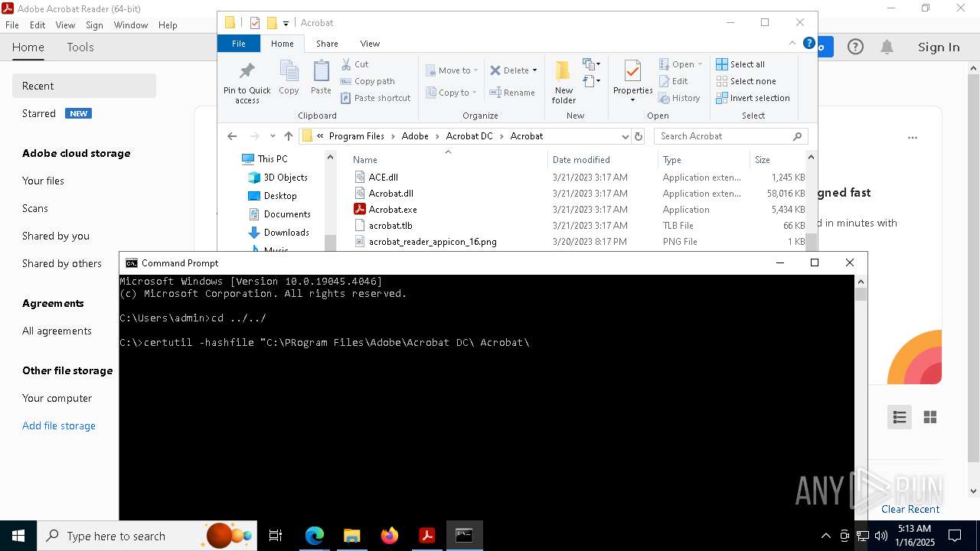Click Sign In in Acrobat
The image size is (980, 551).
click(939, 47)
